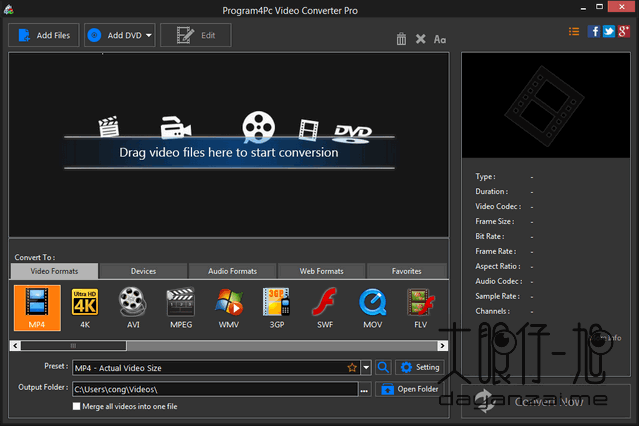Open the Favorites tab
The height and width of the screenshot is (426, 639).
click(x=407, y=271)
